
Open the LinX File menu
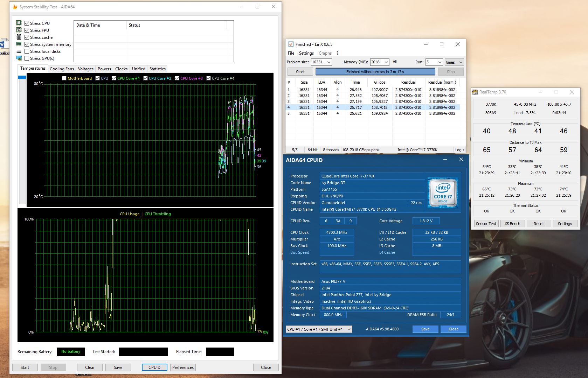[x=291, y=53]
